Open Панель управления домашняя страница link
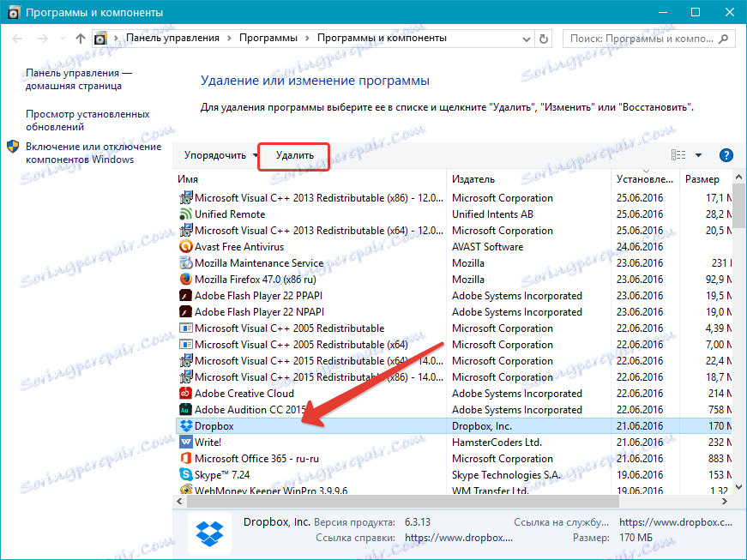The height and width of the screenshot is (560, 747). click(79, 80)
